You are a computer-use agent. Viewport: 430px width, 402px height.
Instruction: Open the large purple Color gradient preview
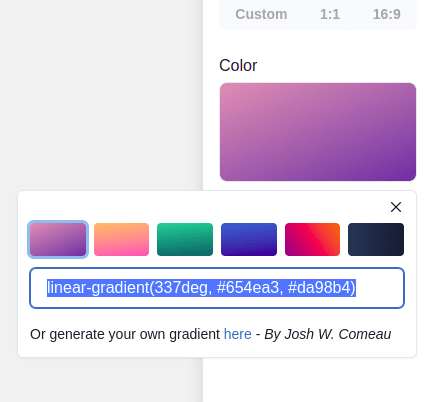pos(318,132)
